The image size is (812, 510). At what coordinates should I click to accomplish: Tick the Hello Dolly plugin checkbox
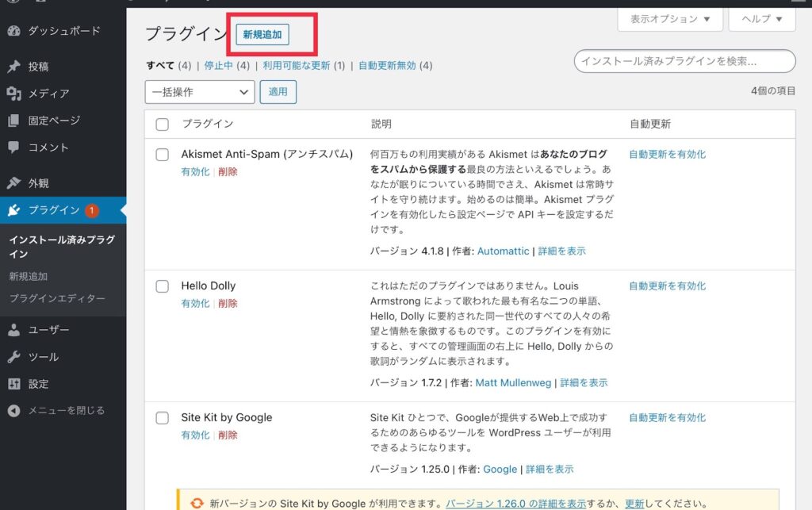pos(163,286)
